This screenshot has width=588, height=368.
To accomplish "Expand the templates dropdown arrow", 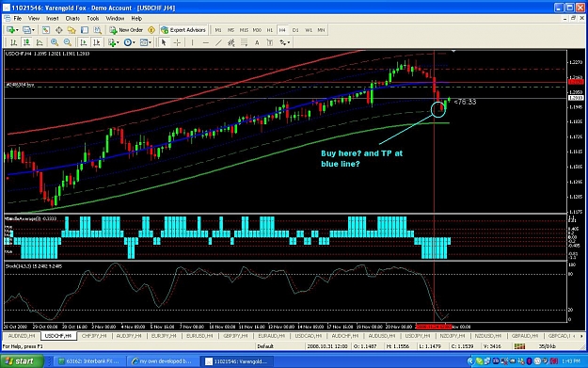I will coord(150,42).
